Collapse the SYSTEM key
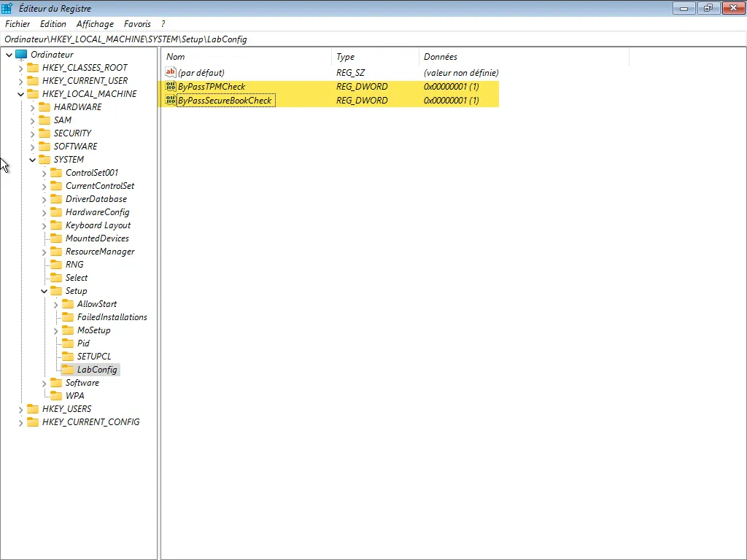Viewport: 747px width, 560px height. (x=32, y=160)
